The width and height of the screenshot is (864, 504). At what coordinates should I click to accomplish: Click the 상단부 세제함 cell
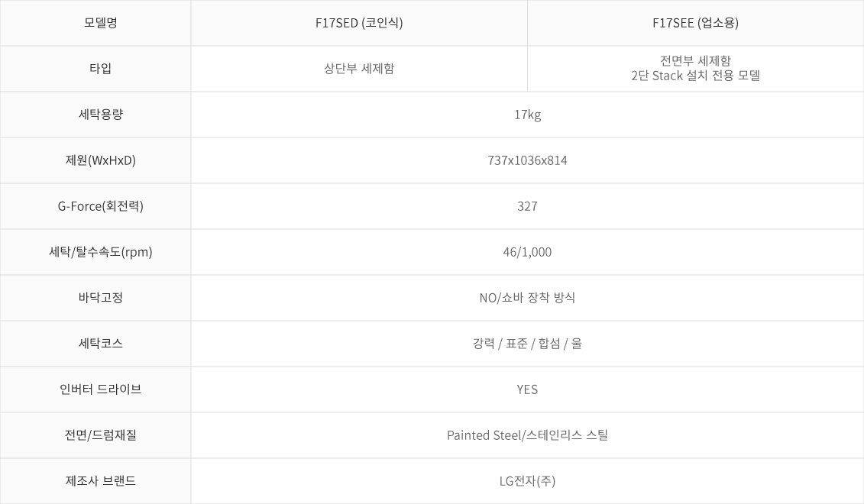point(359,69)
